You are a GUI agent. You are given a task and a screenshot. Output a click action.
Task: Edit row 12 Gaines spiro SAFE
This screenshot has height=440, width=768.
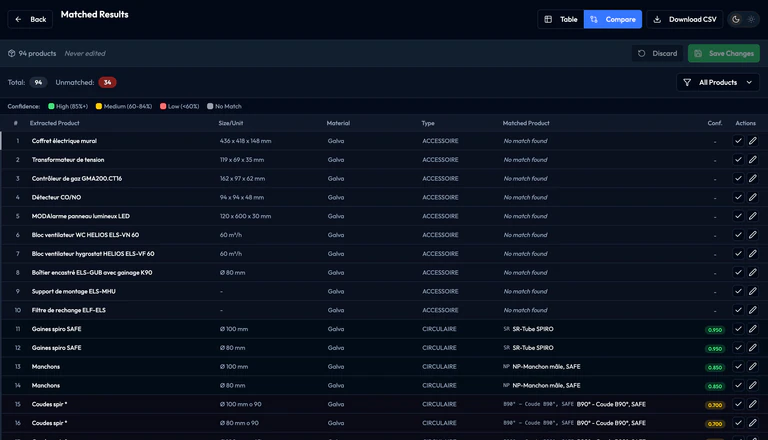(x=753, y=348)
